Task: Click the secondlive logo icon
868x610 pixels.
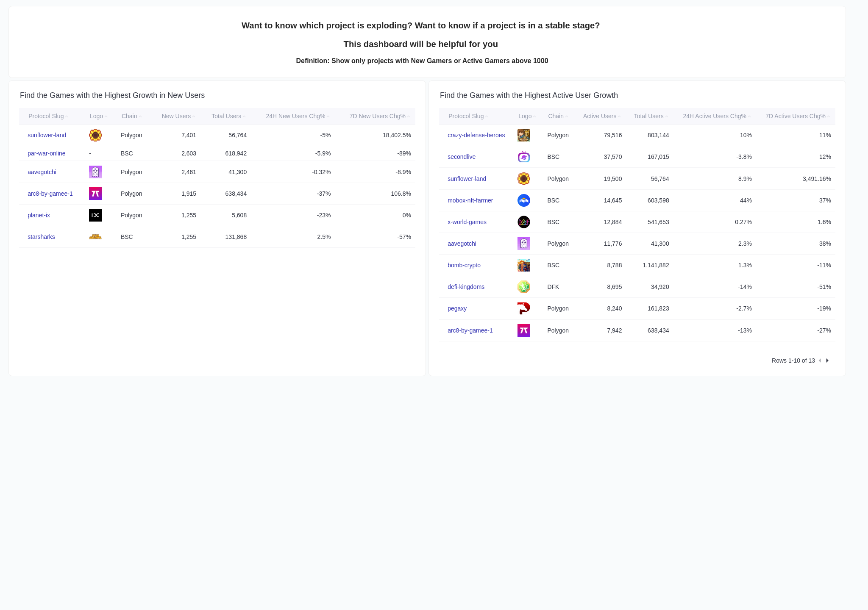Action: tap(523, 157)
